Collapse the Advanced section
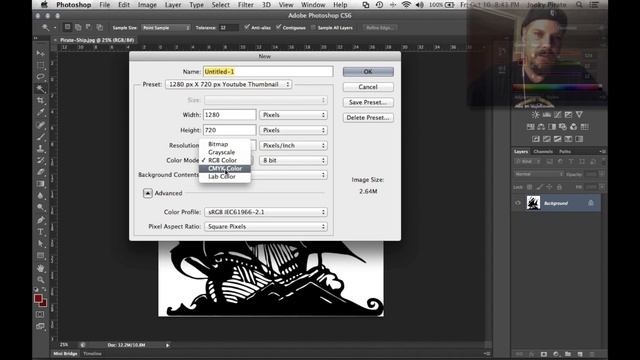The image size is (640, 360). coord(148,193)
